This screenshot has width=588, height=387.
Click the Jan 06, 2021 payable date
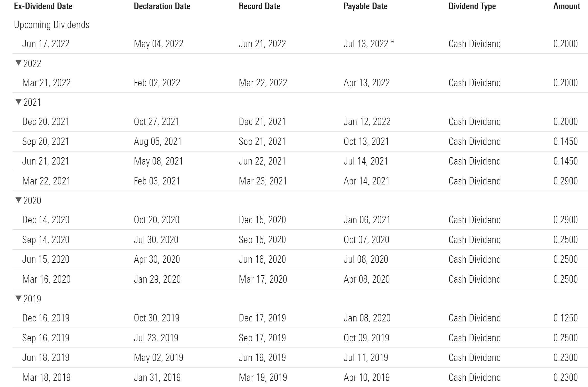(x=367, y=220)
